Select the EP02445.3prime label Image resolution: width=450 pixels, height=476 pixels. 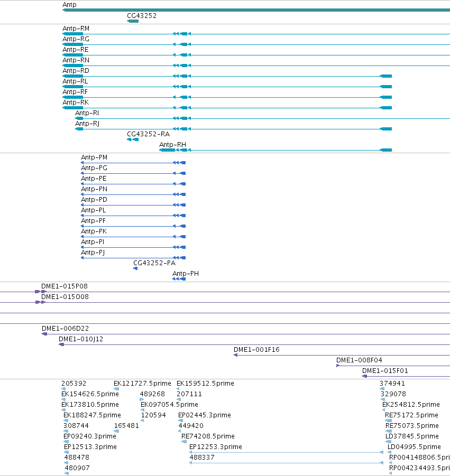pos(205,415)
